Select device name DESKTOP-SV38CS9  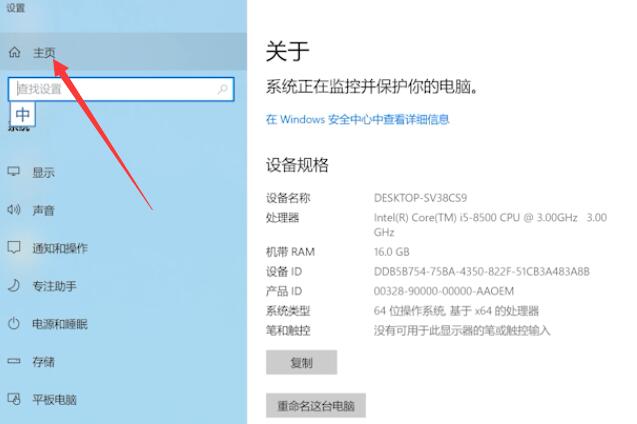pyautogui.click(x=420, y=198)
